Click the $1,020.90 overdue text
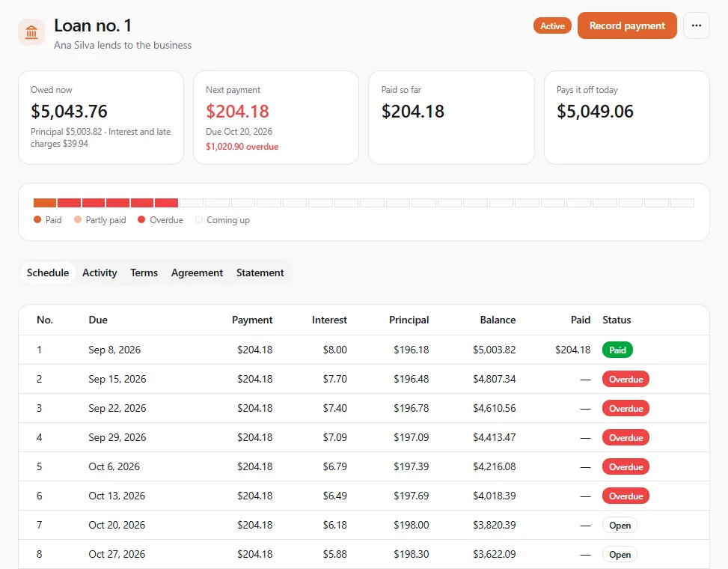Screen dimensions: 728x569 point(242,147)
